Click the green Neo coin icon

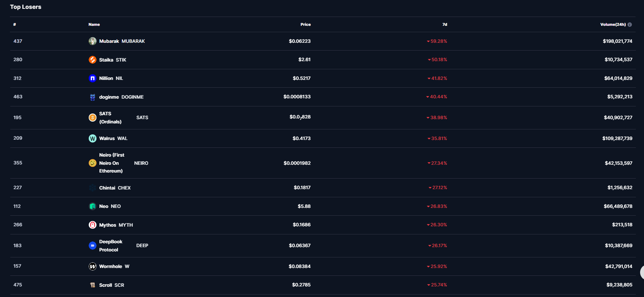(x=93, y=206)
